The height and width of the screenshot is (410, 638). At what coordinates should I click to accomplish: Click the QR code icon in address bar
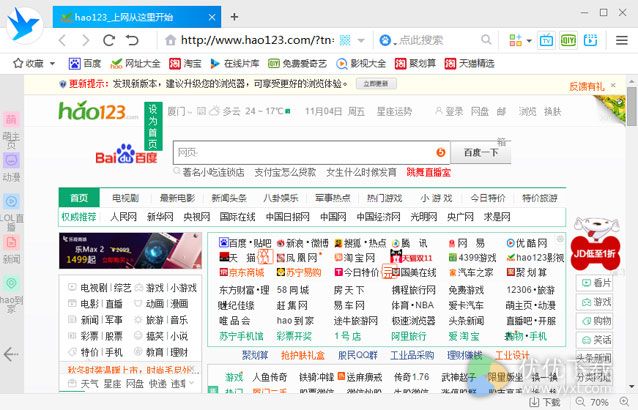click(x=345, y=40)
